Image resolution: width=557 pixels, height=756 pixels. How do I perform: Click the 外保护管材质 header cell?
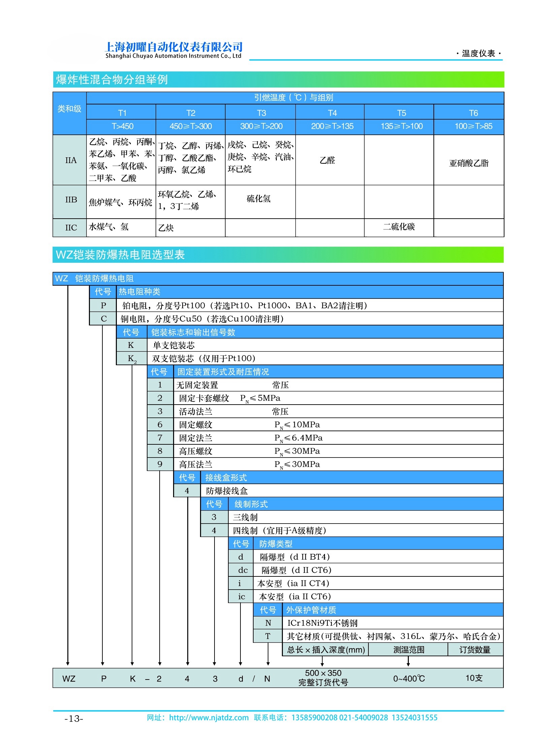coord(311,610)
